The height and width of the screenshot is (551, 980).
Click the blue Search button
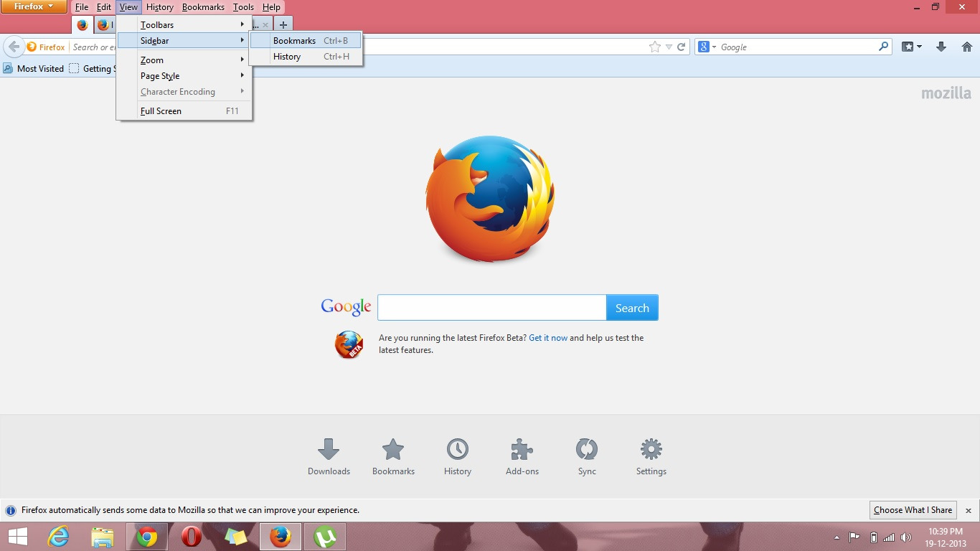pos(632,308)
